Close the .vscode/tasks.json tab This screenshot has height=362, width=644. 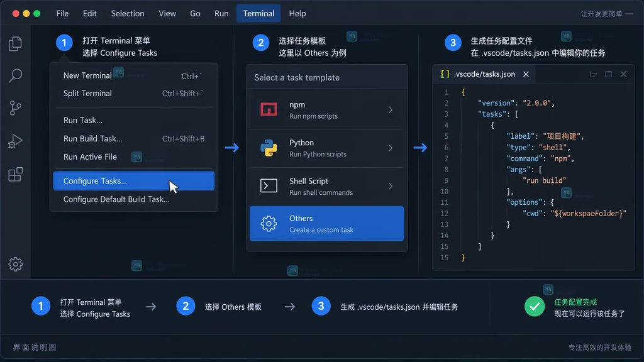[526, 74]
